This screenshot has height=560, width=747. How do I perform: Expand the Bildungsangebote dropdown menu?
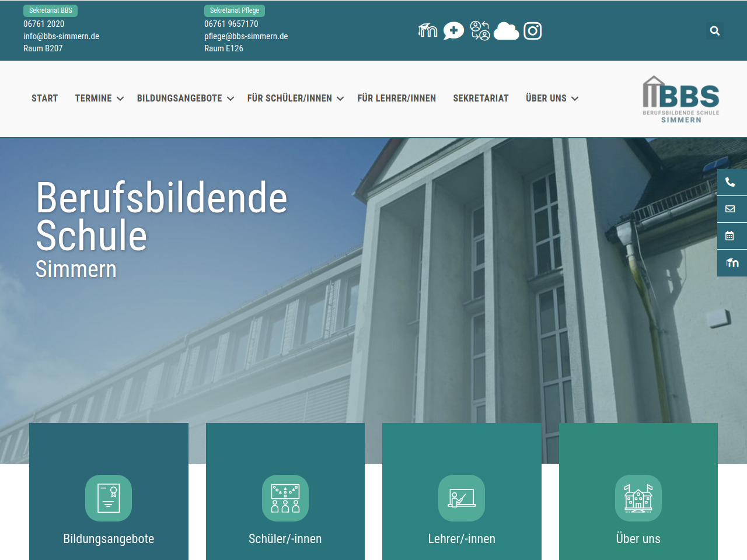click(185, 98)
